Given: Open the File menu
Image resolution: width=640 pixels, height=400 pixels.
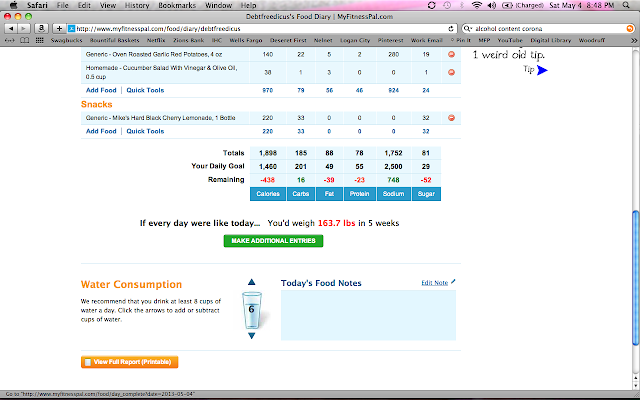Looking at the screenshot, I should [62, 5].
